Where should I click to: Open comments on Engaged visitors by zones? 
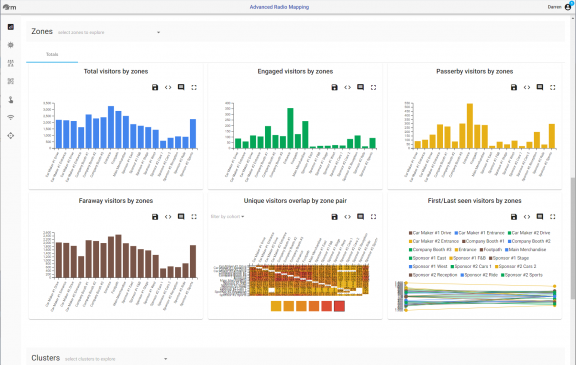click(360, 87)
